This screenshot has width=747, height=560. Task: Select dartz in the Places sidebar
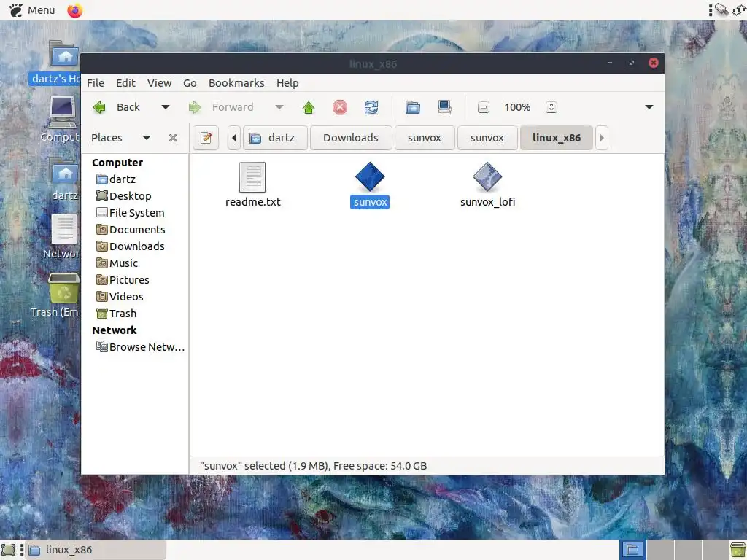pyautogui.click(x=116, y=179)
